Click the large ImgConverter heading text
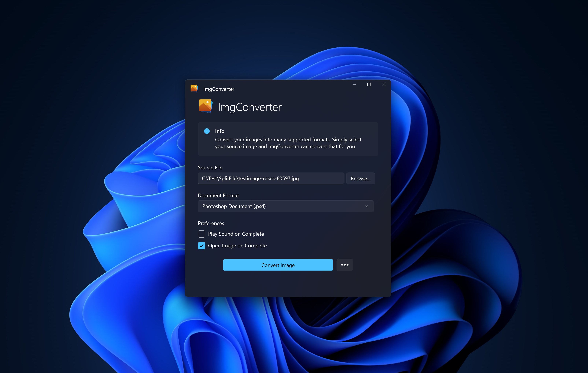The height and width of the screenshot is (373, 588). click(250, 107)
